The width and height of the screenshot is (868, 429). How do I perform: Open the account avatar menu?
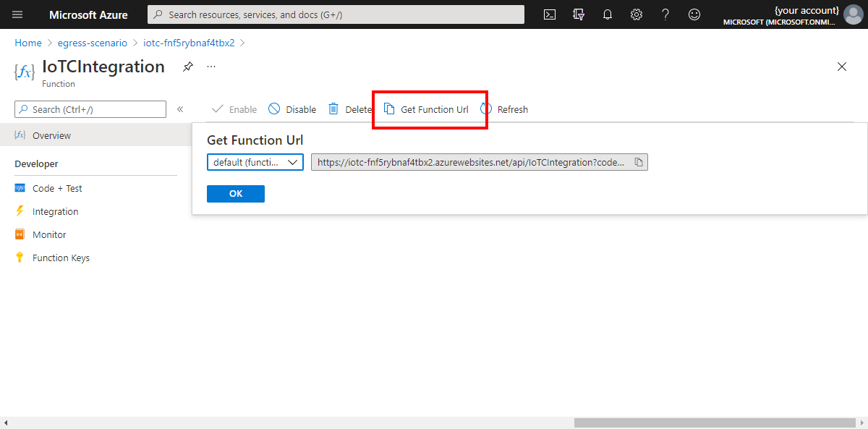(x=853, y=14)
